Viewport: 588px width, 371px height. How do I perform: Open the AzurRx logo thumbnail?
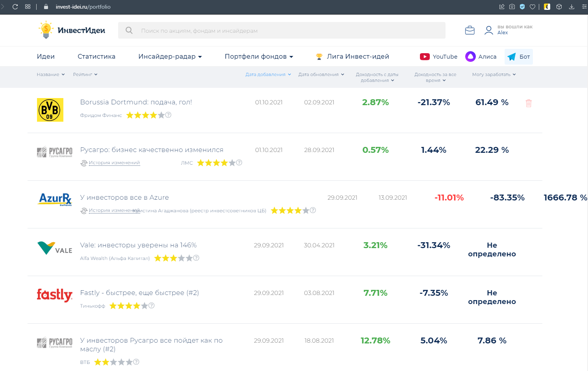coord(55,199)
